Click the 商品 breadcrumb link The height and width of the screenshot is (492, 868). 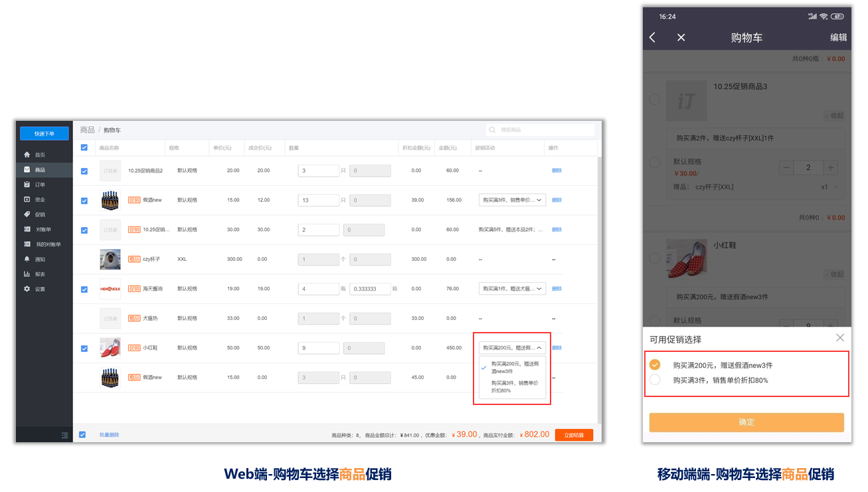click(88, 130)
